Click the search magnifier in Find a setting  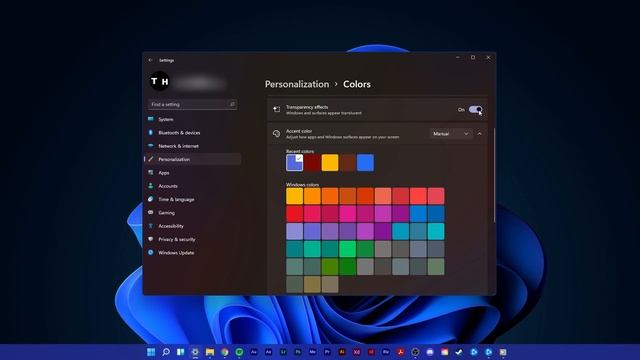pos(232,104)
